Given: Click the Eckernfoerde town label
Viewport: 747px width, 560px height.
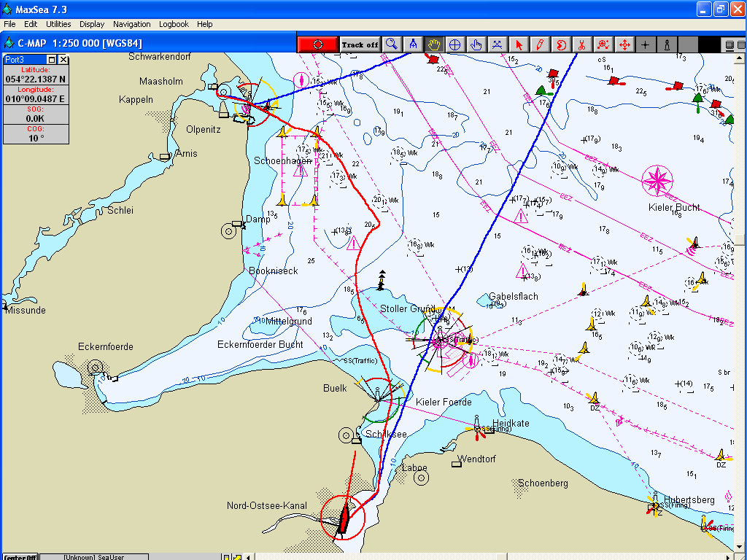Looking at the screenshot, I should click(x=106, y=346).
